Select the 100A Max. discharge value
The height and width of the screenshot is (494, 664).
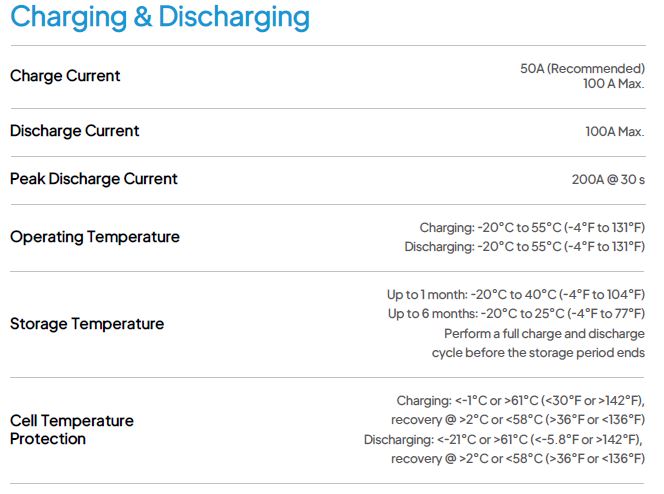[x=615, y=132]
